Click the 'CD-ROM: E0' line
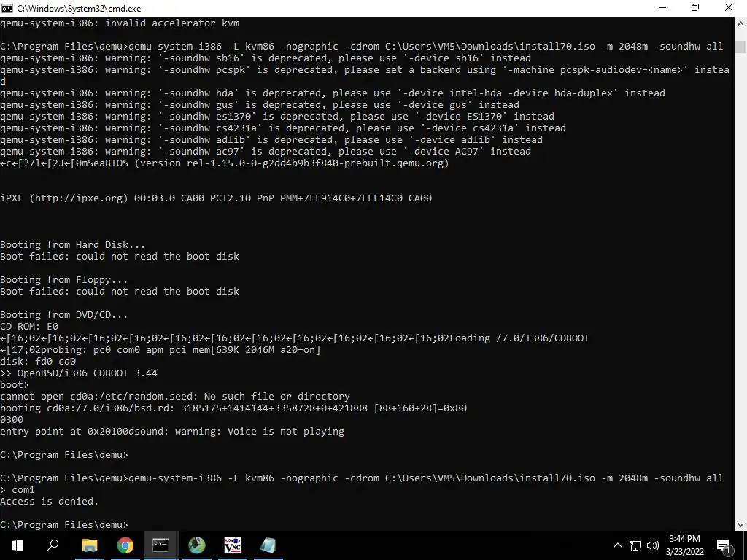The image size is (747, 560). 29,326
